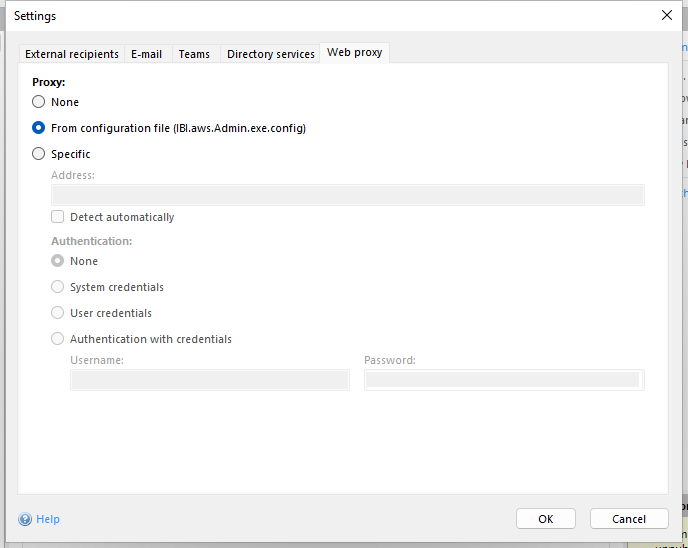The height and width of the screenshot is (548, 688).
Task: Click the Password text field
Action: [x=503, y=380]
